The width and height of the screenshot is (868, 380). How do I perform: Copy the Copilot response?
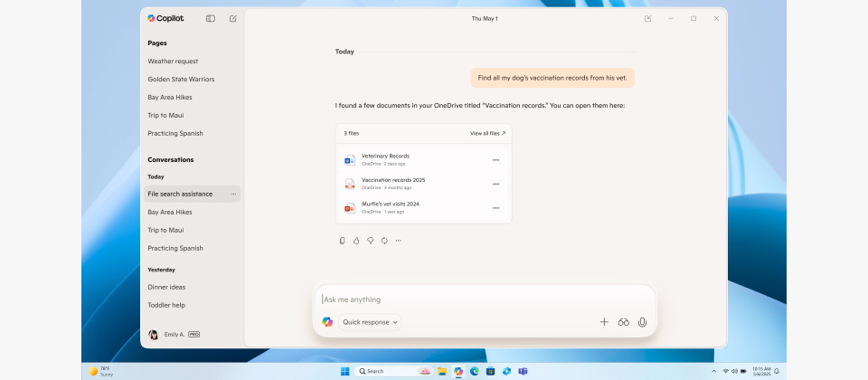point(343,241)
